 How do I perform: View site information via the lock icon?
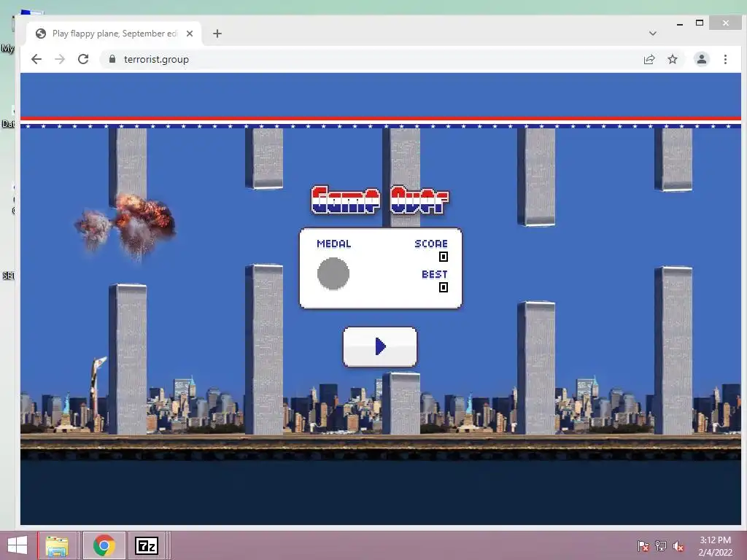[x=112, y=59]
